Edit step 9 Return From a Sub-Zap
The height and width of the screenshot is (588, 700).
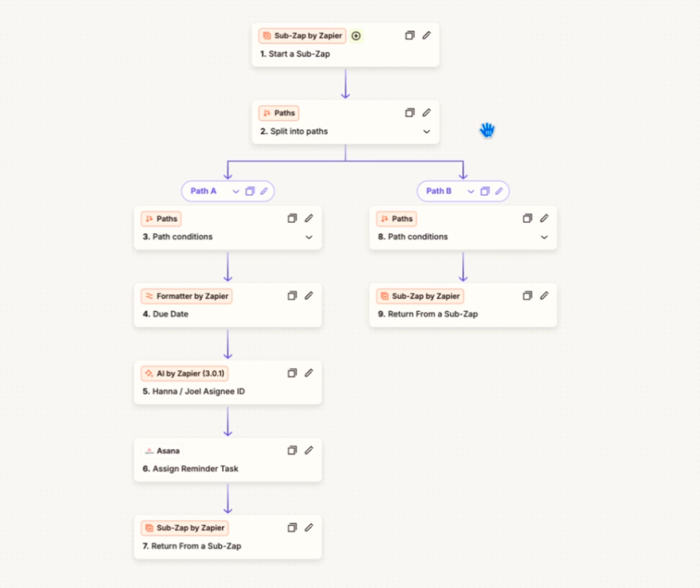(544, 296)
